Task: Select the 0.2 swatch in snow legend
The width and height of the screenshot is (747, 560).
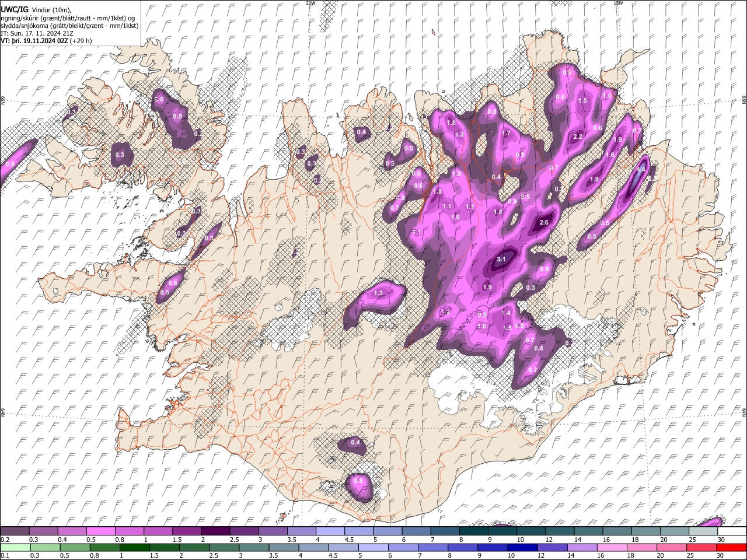Action: click(15, 531)
